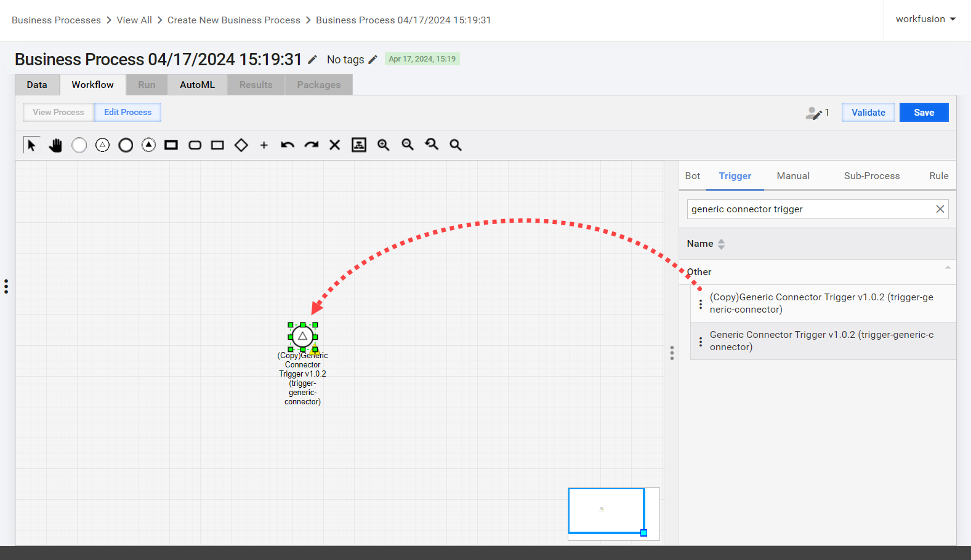Open the Packages tab
Screen dimensions: 971x560
pyautogui.click(x=319, y=85)
